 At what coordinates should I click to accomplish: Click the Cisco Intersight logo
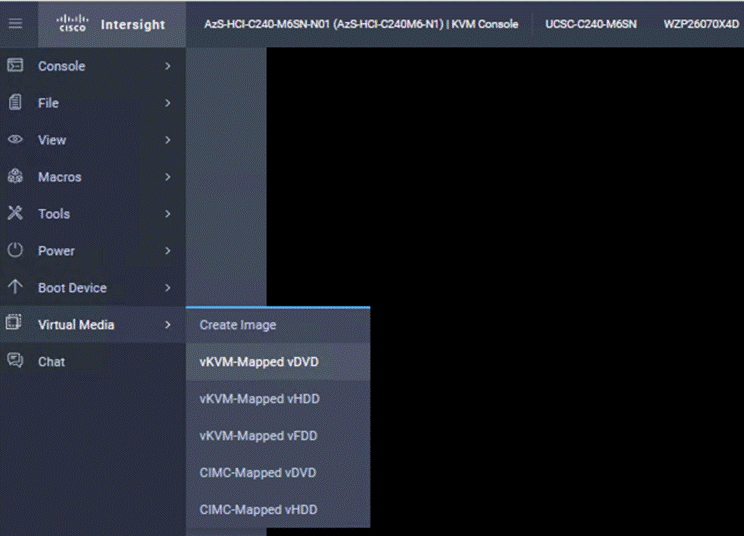111,24
